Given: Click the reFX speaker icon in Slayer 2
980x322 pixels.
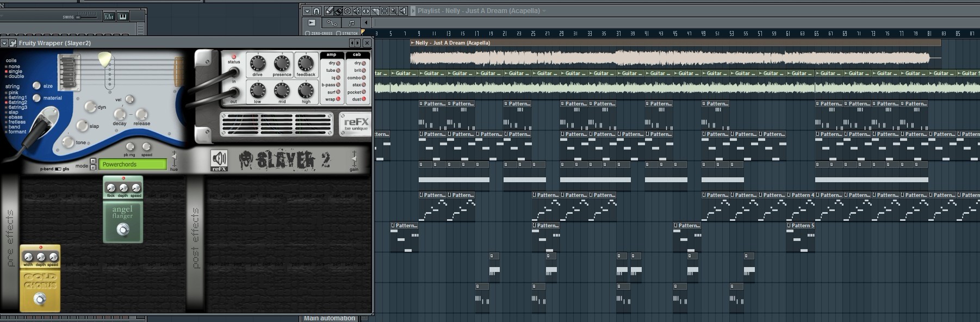Looking at the screenshot, I should pos(219,160).
